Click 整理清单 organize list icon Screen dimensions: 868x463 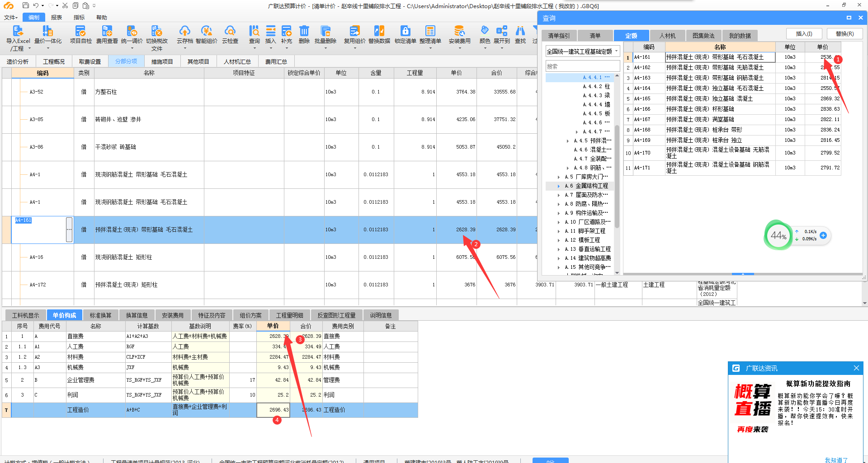tap(430, 31)
